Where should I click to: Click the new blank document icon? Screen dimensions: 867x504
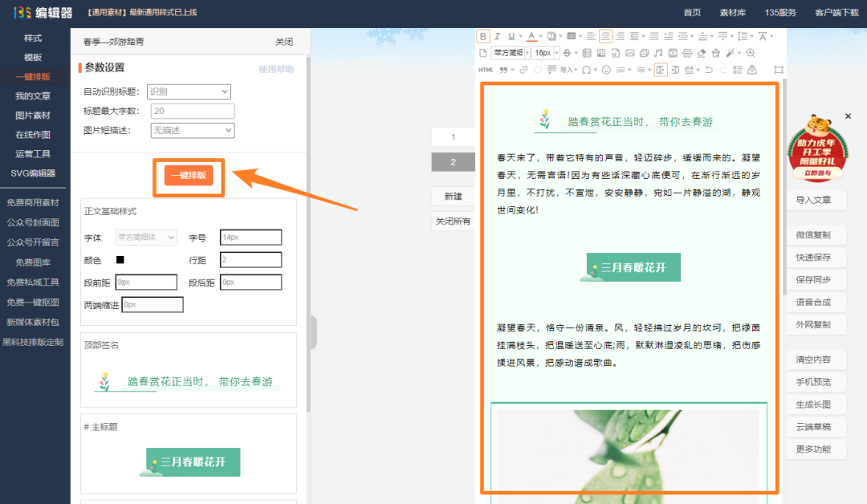(483, 53)
